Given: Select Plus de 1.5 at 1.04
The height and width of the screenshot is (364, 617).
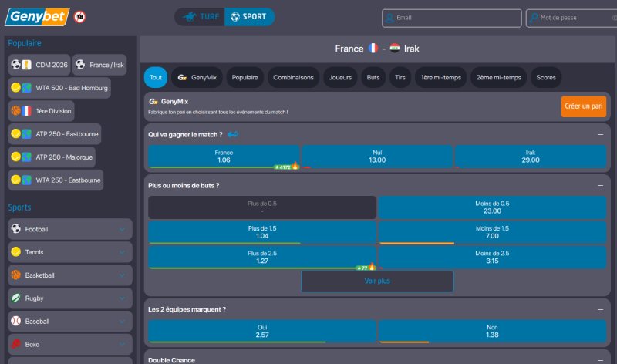Looking at the screenshot, I should coord(262,232).
